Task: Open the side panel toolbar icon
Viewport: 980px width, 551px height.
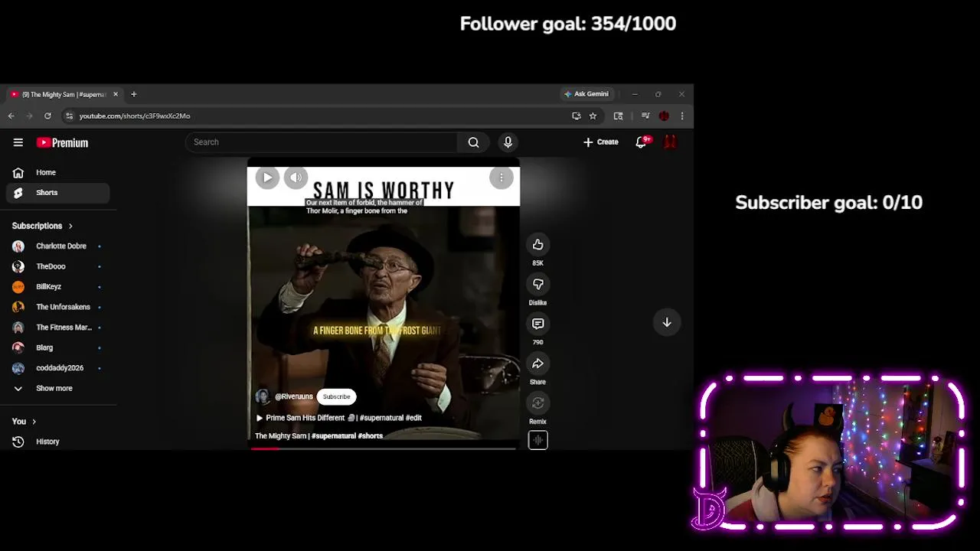Action: tap(618, 116)
